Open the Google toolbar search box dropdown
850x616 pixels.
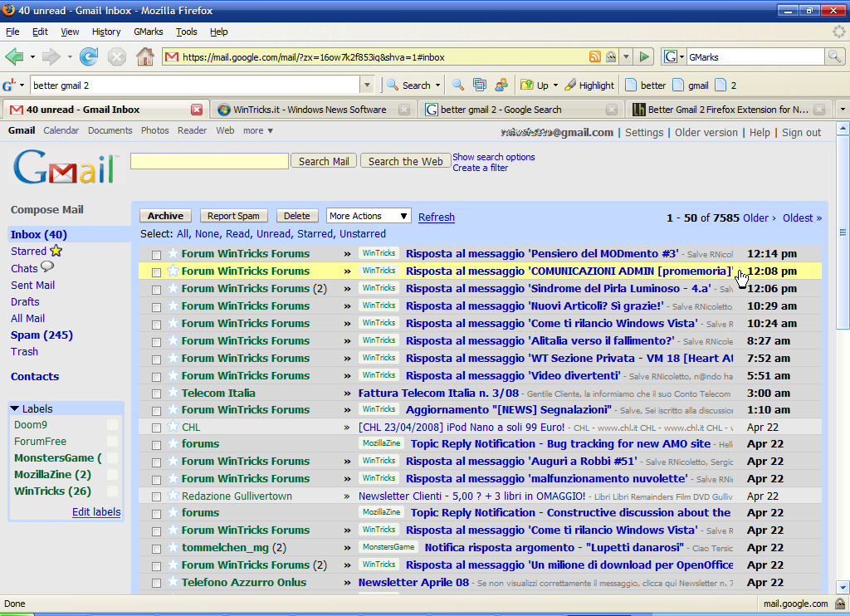(x=367, y=86)
